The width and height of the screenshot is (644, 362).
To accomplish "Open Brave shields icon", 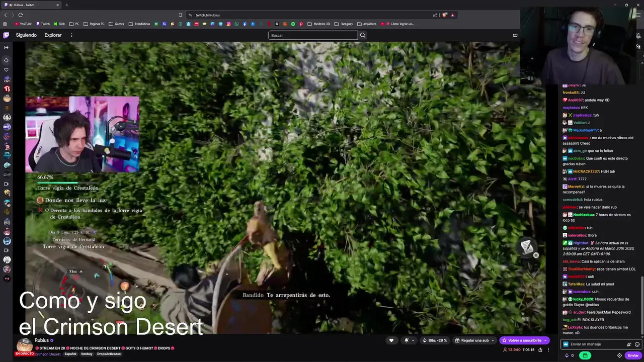I will tap(444, 15).
